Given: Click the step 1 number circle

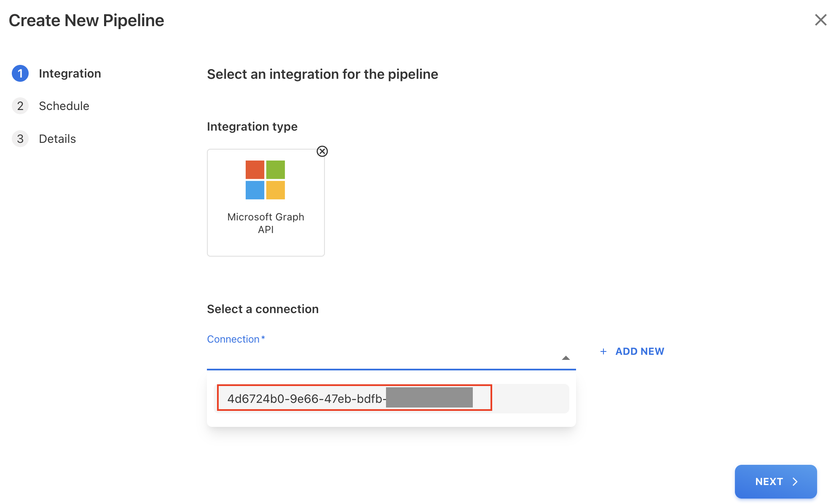Looking at the screenshot, I should click(x=20, y=73).
